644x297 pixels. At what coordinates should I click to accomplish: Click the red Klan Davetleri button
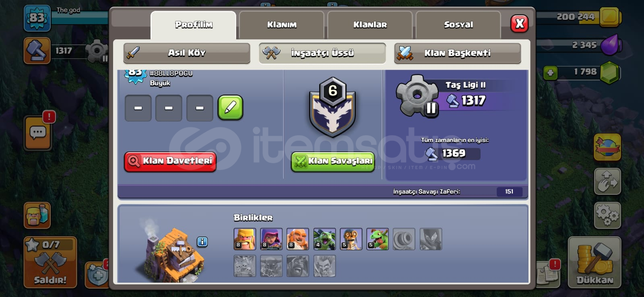[170, 161]
